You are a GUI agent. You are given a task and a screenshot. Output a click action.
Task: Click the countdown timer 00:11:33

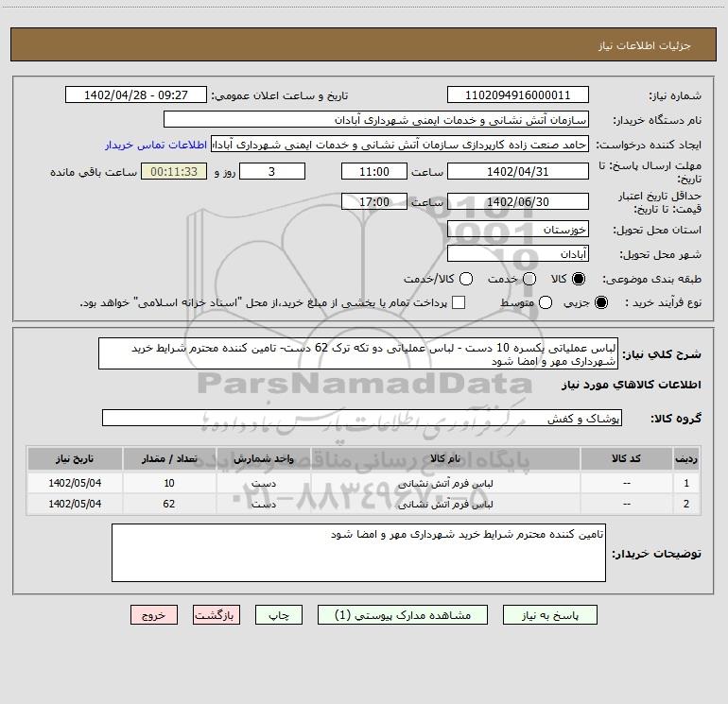coord(174,171)
